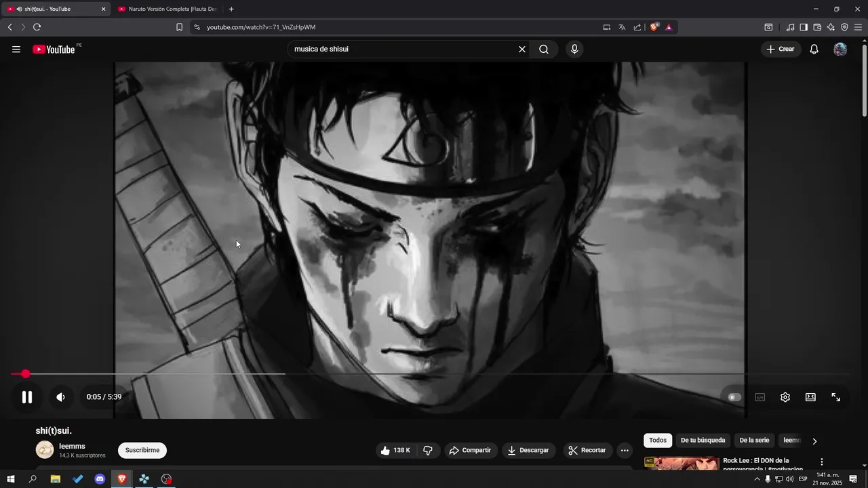Open the more actions ellipsis menu
The image size is (868, 488).
pos(625,450)
